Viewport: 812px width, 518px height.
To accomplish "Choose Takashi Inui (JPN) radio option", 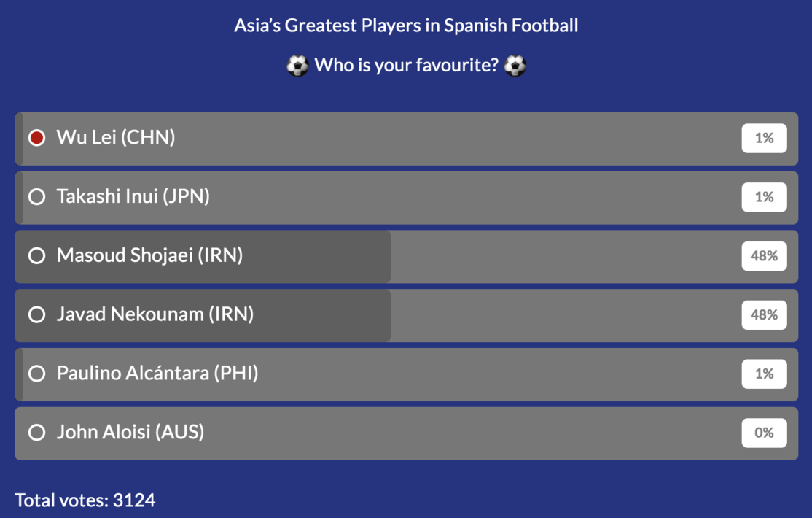I will click(36, 197).
